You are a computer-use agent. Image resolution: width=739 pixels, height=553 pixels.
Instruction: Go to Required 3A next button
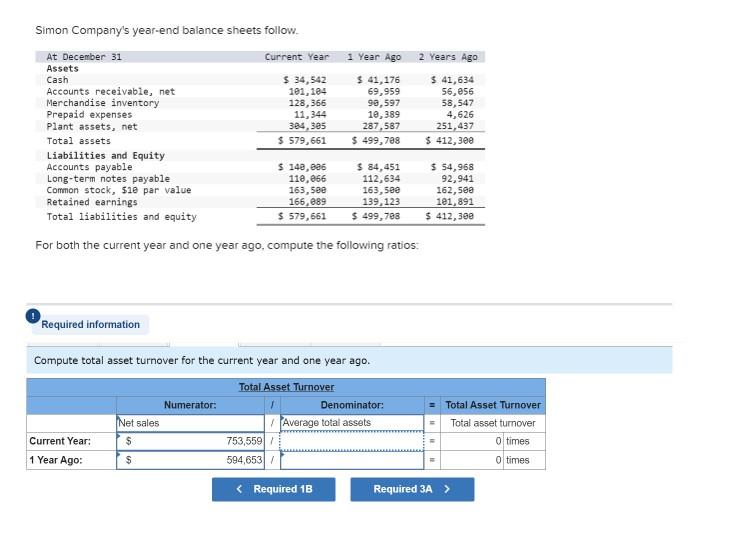[412, 489]
